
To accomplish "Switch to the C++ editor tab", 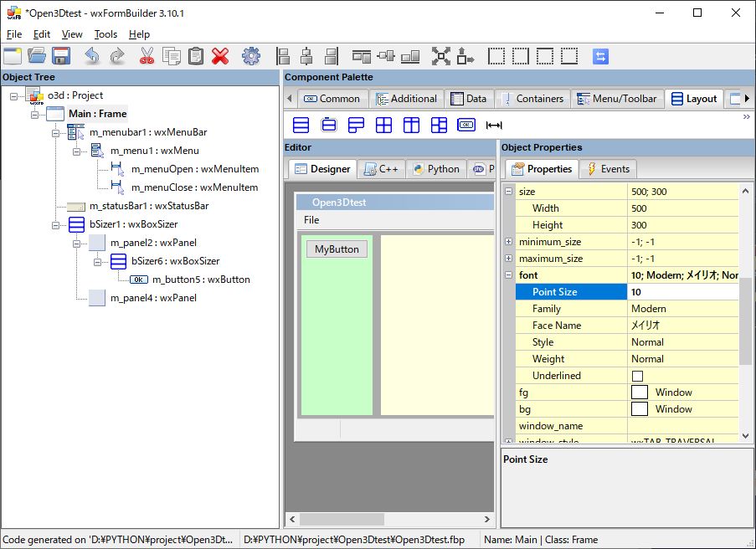I will click(x=382, y=169).
